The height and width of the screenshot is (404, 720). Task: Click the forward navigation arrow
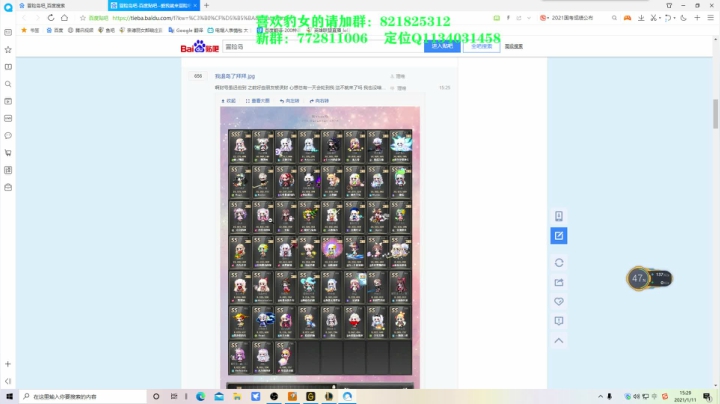(x=37, y=17)
